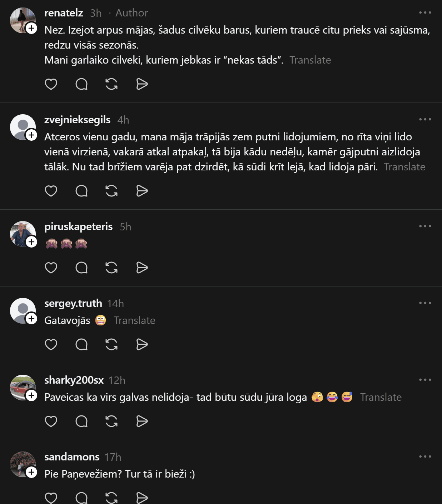Follow renatelz using the plus badge
Image resolution: width=442 pixels, height=504 pixels.
point(31,28)
